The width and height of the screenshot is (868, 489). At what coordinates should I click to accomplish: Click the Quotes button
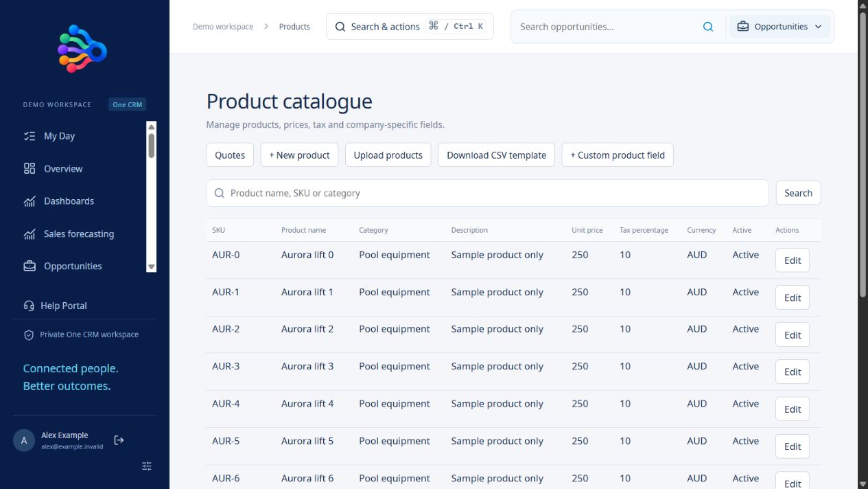[230, 155]
